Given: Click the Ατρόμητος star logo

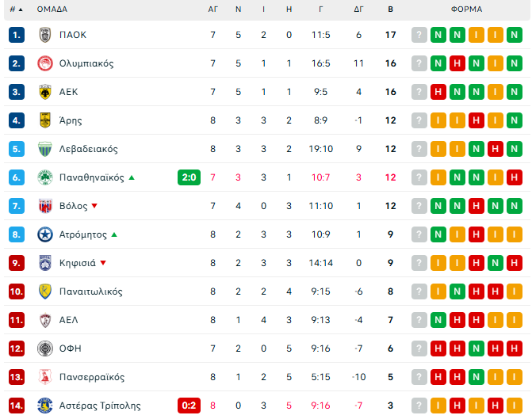Looking at the screenshot, I should pos(45,234).
